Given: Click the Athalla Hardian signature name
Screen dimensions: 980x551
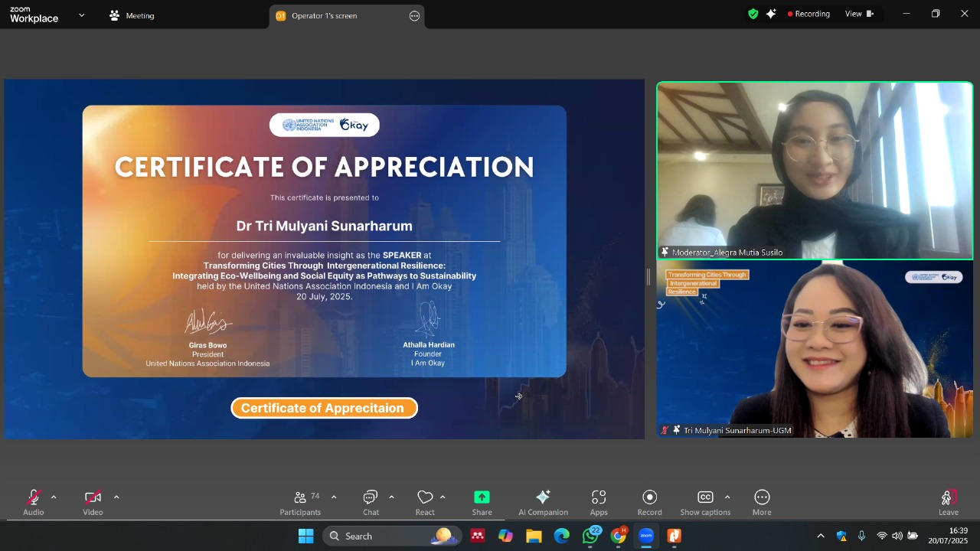Looking at the screenshot, I should (x=429, y=344).
